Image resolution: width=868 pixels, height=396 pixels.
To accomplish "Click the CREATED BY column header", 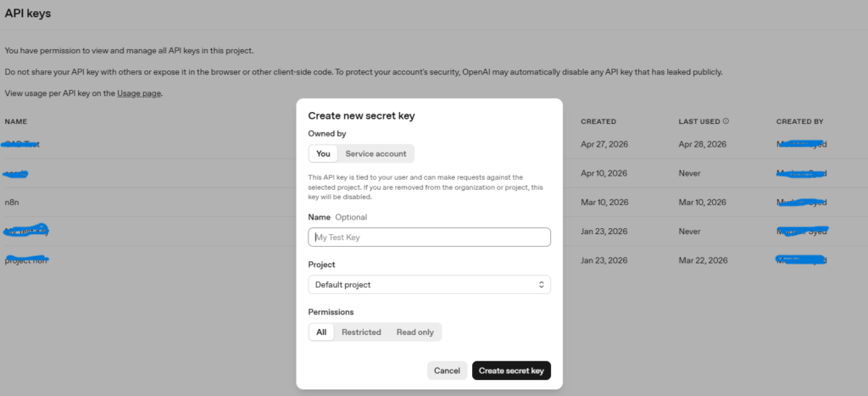I will pyautogui.click(x=799, y=121).
